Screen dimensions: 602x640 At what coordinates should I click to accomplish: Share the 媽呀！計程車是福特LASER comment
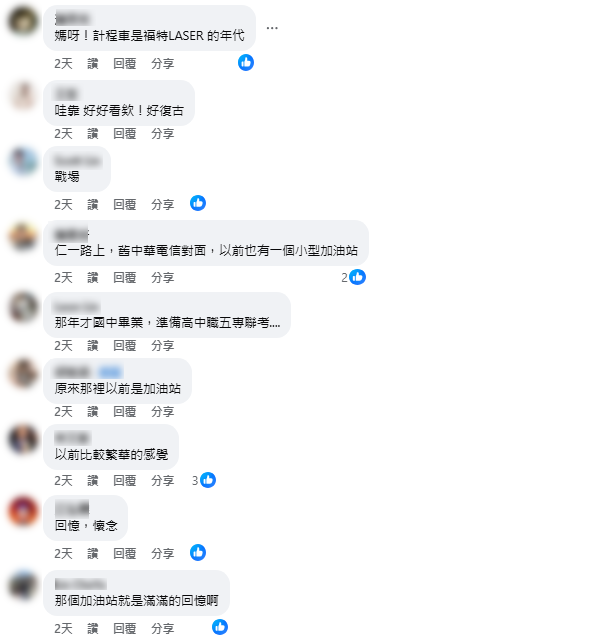point(162,63)
